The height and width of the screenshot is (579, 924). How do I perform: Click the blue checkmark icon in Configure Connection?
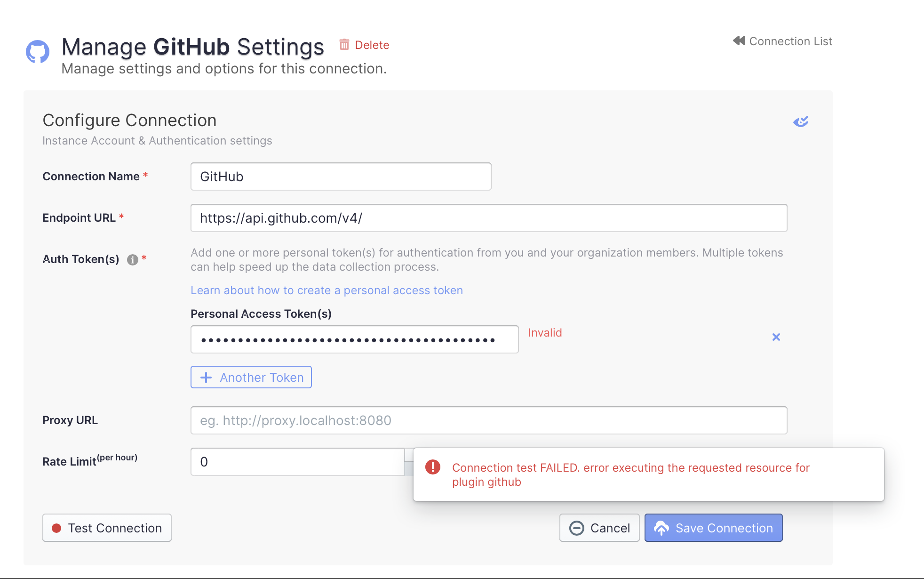801,121
